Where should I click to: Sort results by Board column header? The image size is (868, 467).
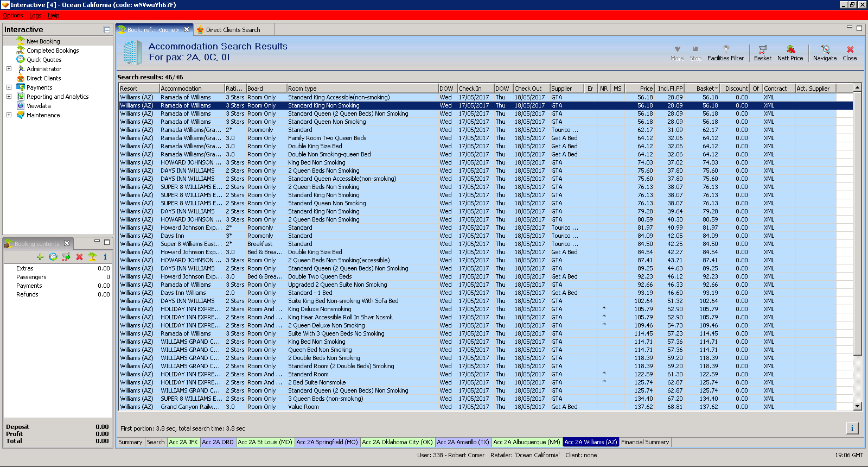[x=266, y=89]
